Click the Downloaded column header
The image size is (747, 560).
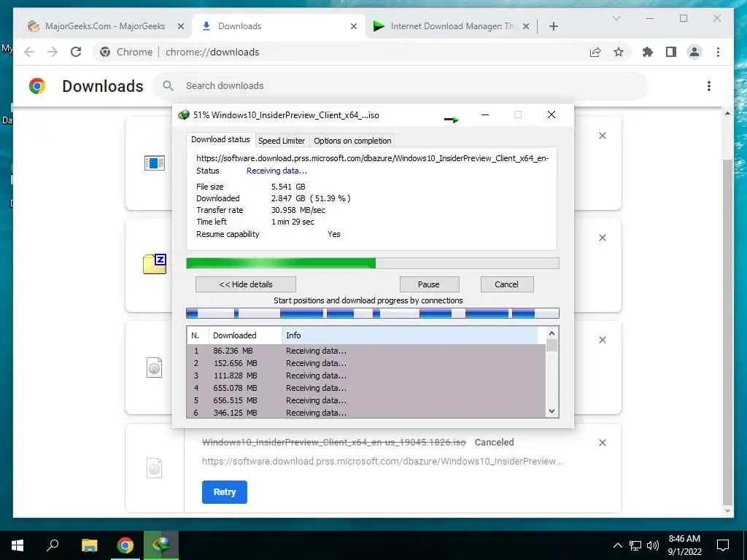tap(245, 335)
